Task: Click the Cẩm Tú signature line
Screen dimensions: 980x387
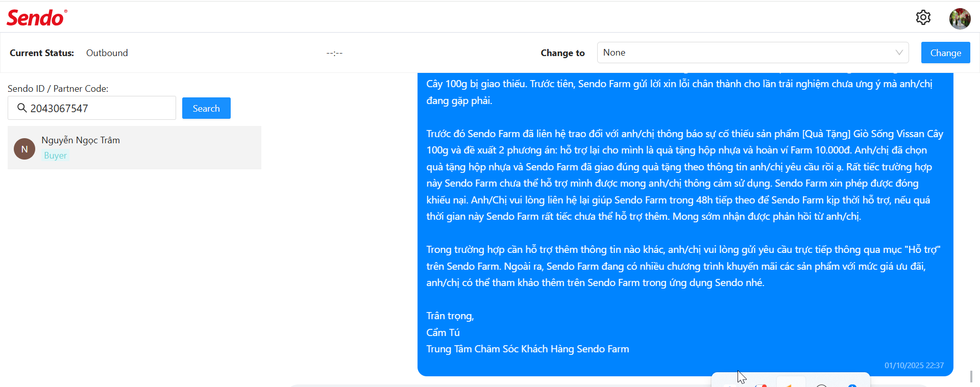Action: [x=443, y=332]
